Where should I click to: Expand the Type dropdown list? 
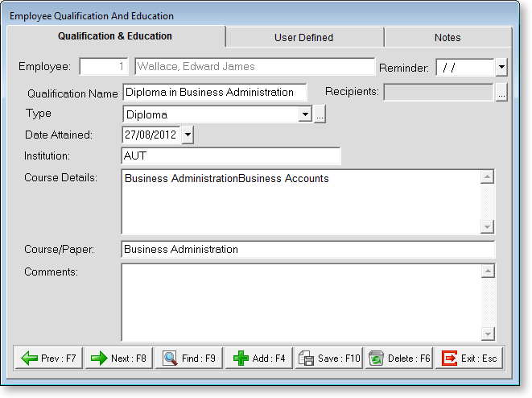(x=305, y=115)
